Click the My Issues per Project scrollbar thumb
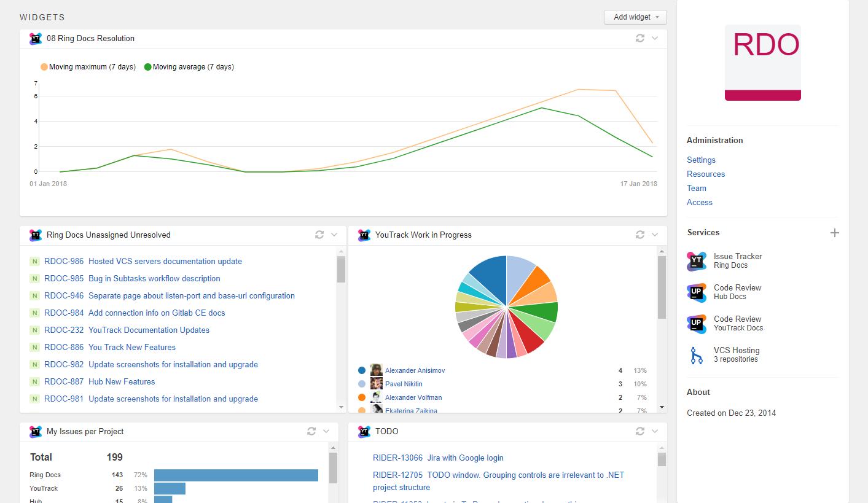The height and width of the screenshot is (503, 868). 333,468
